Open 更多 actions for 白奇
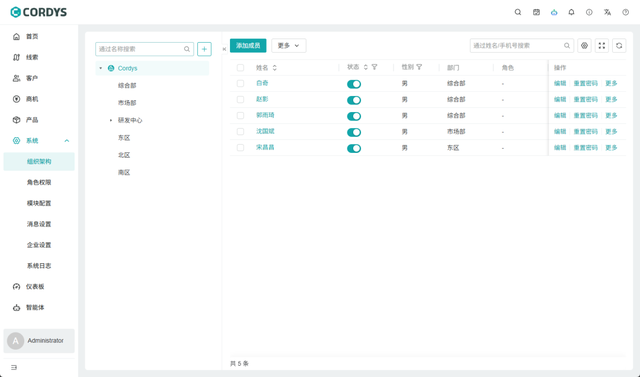 [611, 83]
